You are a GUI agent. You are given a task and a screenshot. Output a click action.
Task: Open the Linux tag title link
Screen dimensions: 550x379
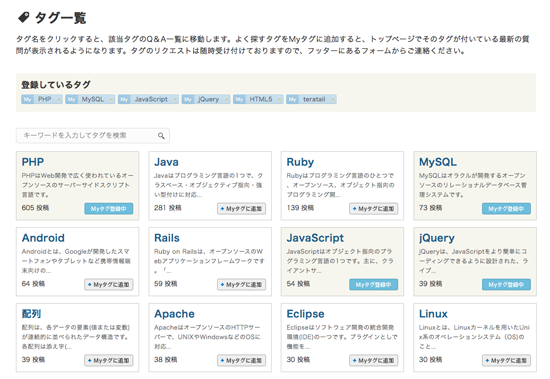pyautogui.click(x=433, y=314)
